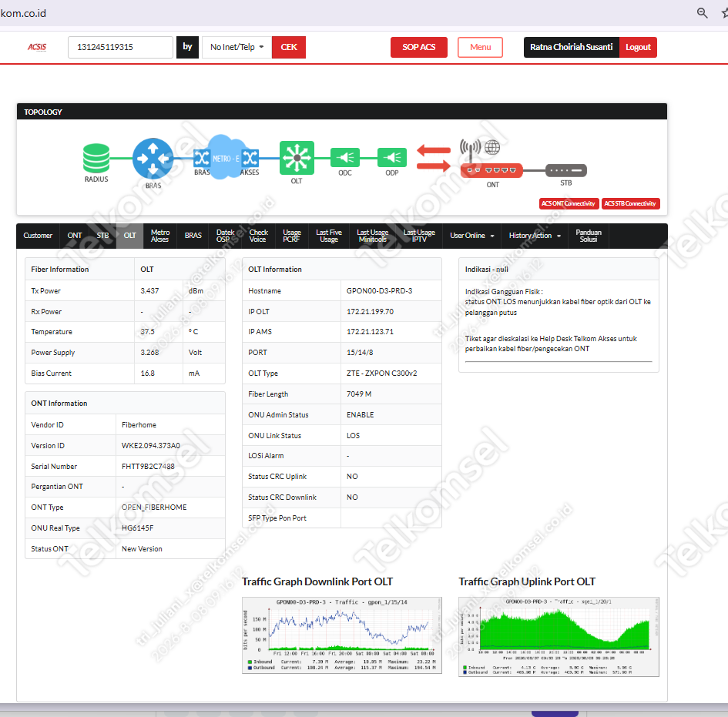Screen dimensions: 728x717
Task: Open the Metro Akses tab
Action: click(x=160, y=236)
